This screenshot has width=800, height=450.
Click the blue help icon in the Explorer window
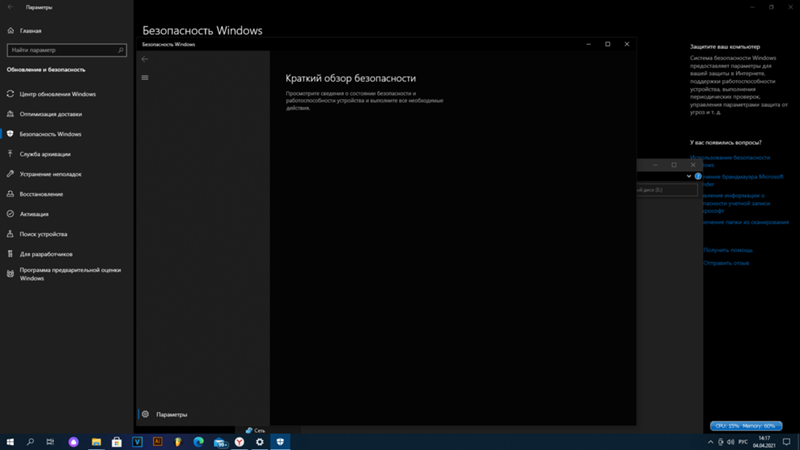698,177
